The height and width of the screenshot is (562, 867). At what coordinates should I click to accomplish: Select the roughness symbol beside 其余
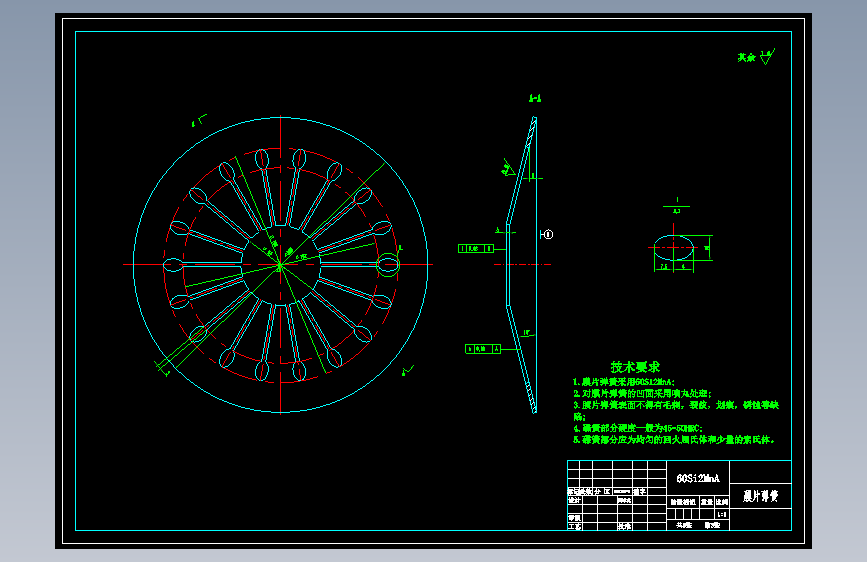tap(767, 56)
